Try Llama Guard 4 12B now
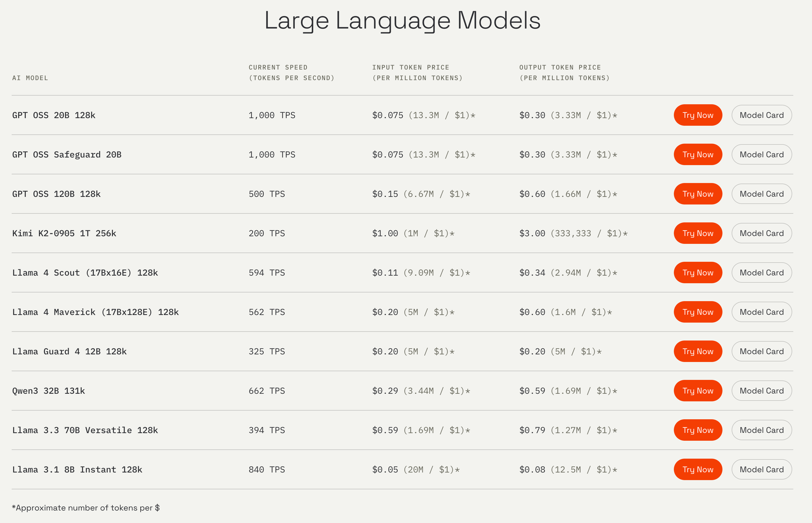The height and width of the screenshot is (523, 812). (698, 351)
